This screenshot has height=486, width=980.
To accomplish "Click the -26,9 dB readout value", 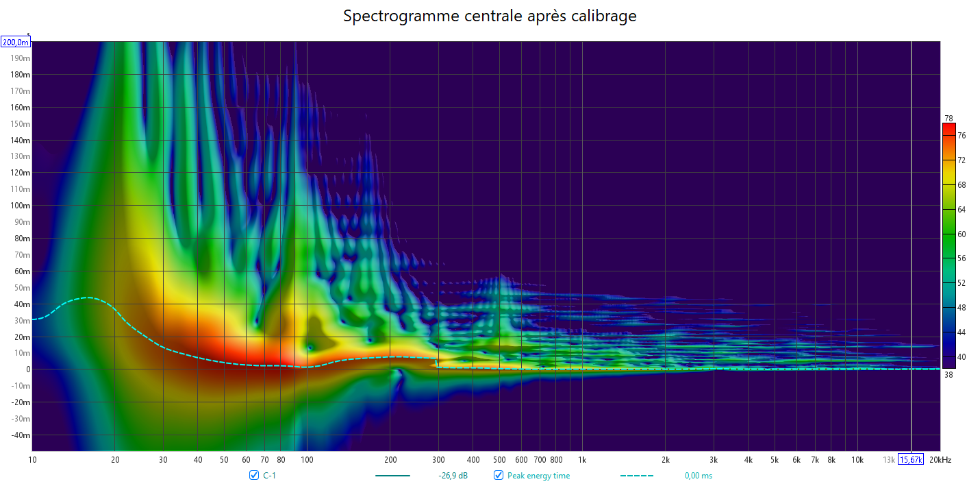I will 453,476.
